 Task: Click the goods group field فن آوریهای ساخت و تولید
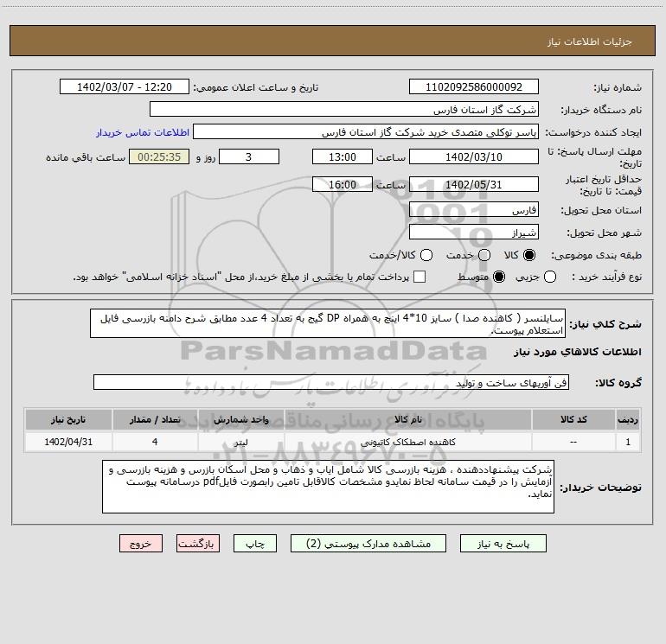point(331,382)
